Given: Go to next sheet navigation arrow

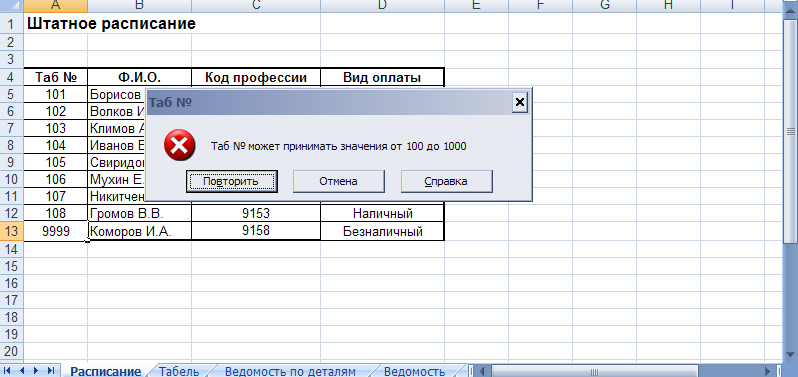Looking at the screenshot, I should pyautogui.click(x=36, y=371).
